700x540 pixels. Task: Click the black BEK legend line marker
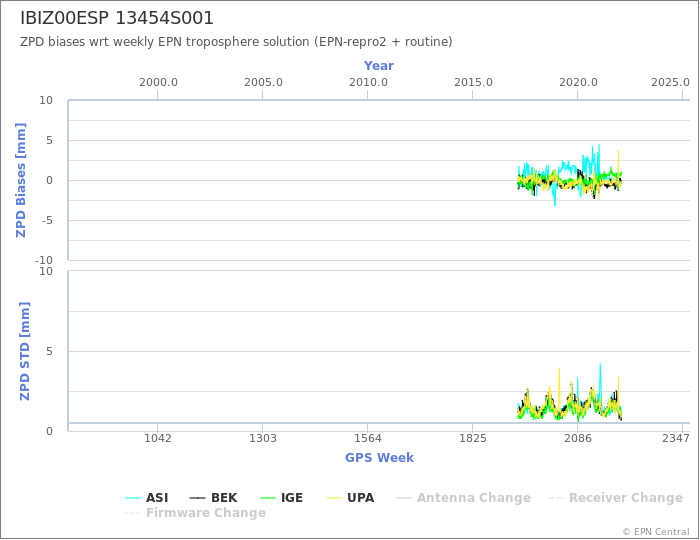[197, 498]
